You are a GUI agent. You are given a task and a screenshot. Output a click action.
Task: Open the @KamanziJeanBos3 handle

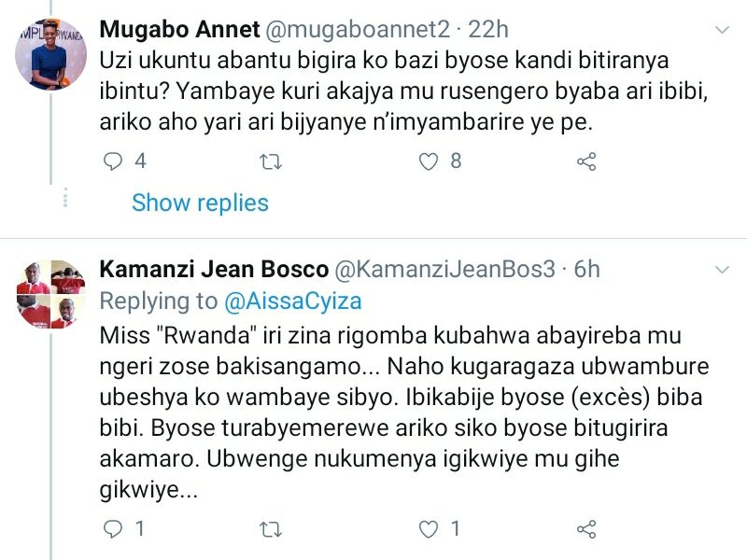click(444, 271)
